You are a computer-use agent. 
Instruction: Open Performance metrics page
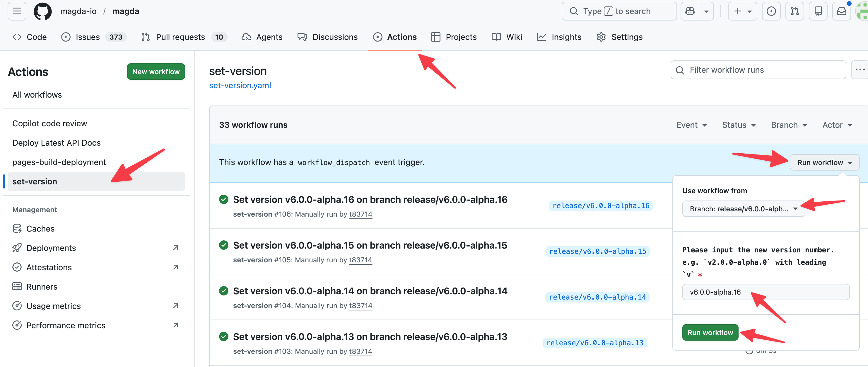point(96,325)
